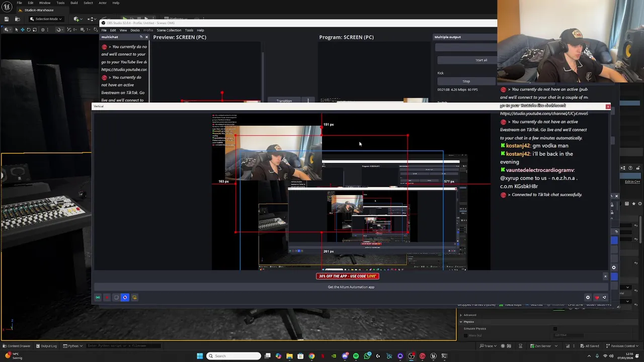644x362 pixels.
Task: Open Google Chrome from the taskbar
Action: click(x=311, y=356)
